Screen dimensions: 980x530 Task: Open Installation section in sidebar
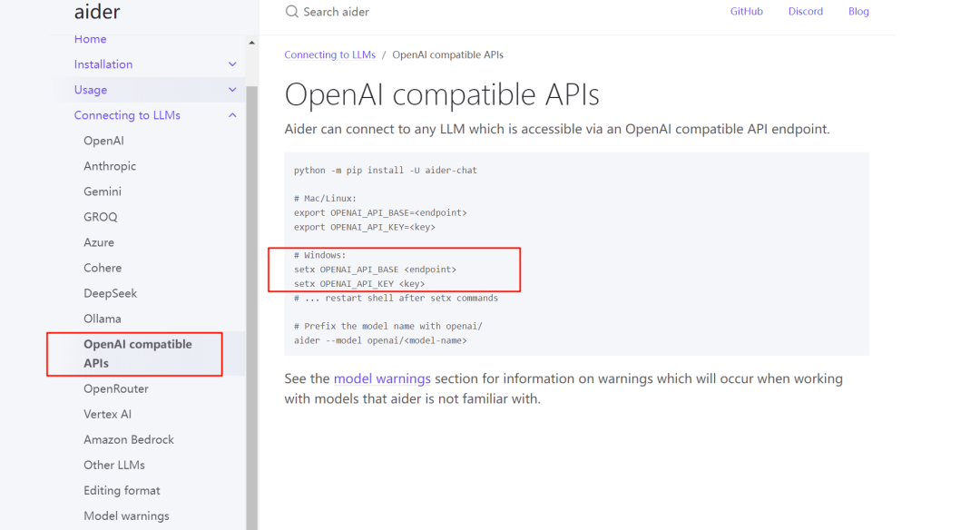pyautogui.click(x=103, y=64)
